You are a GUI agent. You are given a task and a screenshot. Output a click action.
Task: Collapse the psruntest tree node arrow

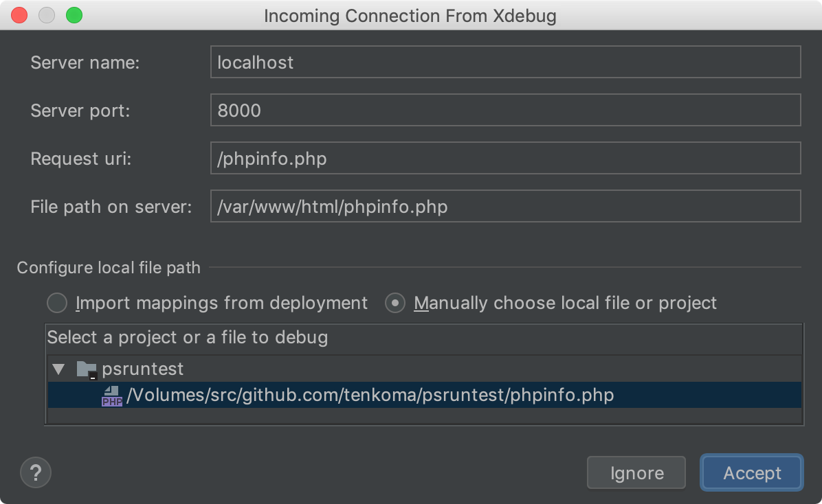point(58,369)
